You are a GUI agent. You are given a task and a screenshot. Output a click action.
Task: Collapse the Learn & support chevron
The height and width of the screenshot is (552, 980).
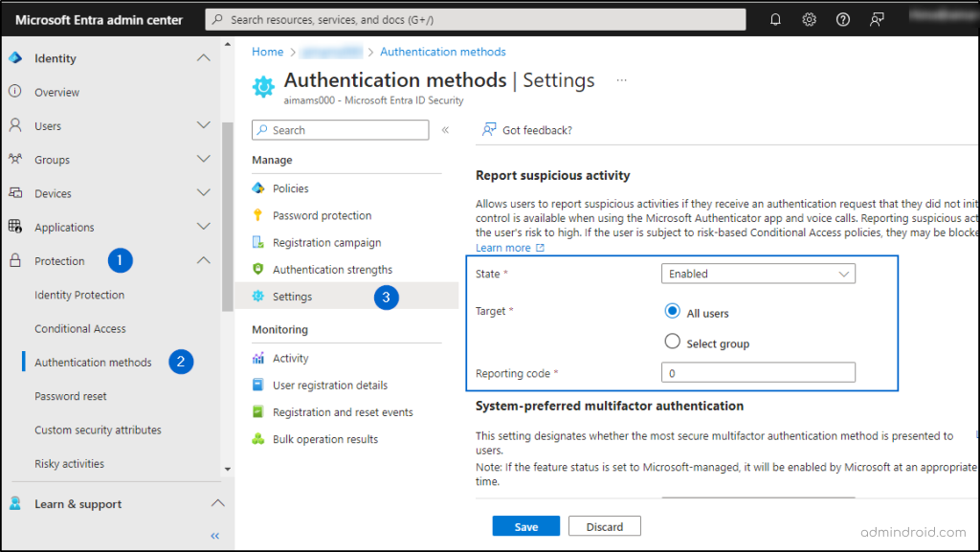217,502
